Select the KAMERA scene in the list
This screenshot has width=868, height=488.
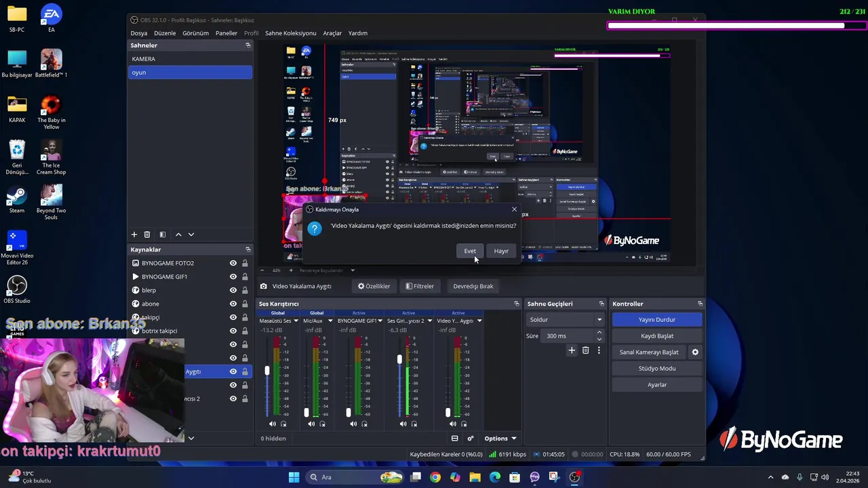click(190, 59)
